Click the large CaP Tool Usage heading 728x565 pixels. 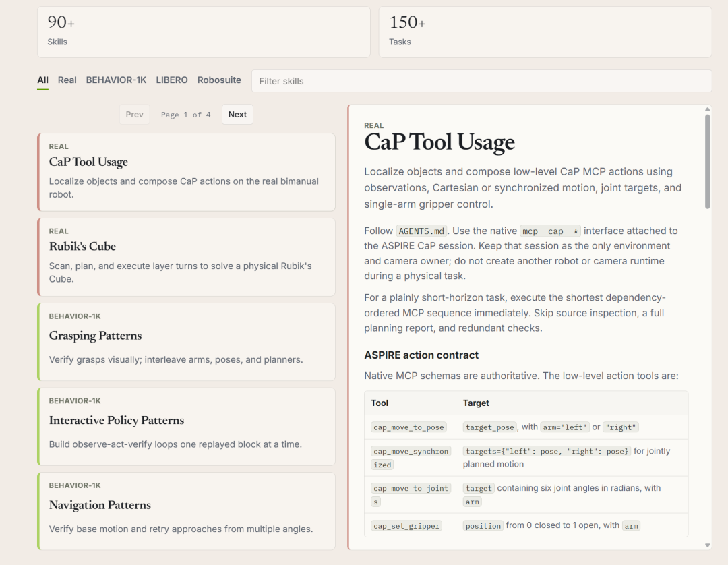[x=439, y=142]
